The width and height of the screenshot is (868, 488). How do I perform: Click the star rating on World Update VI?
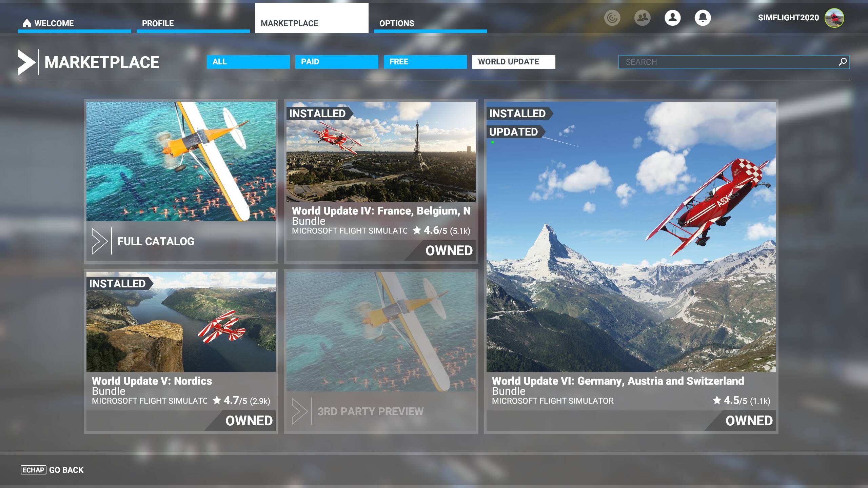click(x=717, y=401)
